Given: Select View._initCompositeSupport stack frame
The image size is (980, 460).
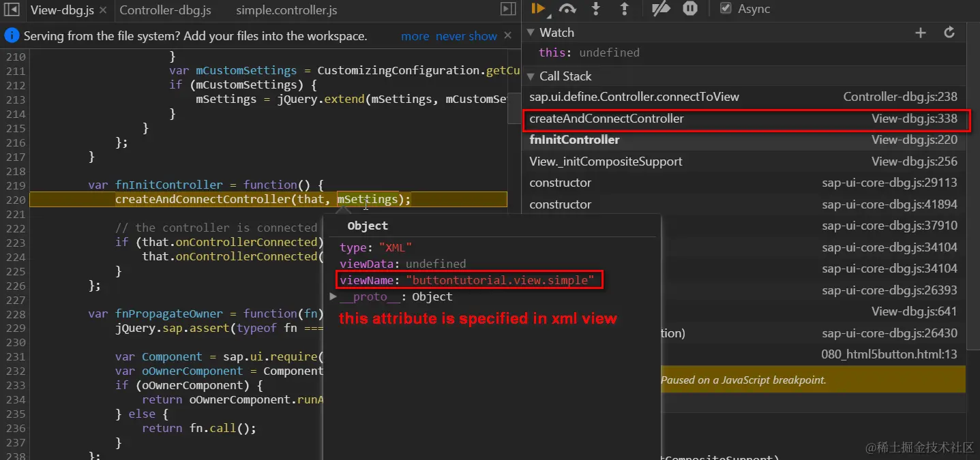Looking at the screenshot, I should tap(743, 162).
